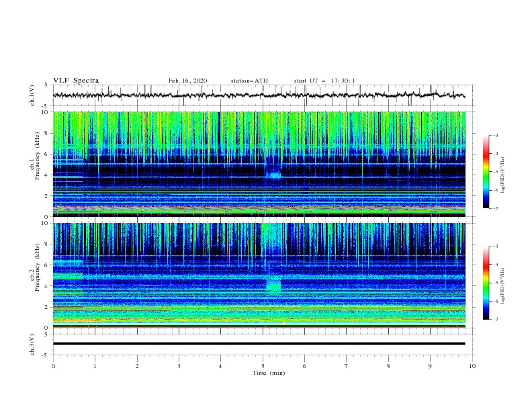The image size is (532, 411).
Task: Click the flat ch.3 voltage trace
Action: [259, 344]
